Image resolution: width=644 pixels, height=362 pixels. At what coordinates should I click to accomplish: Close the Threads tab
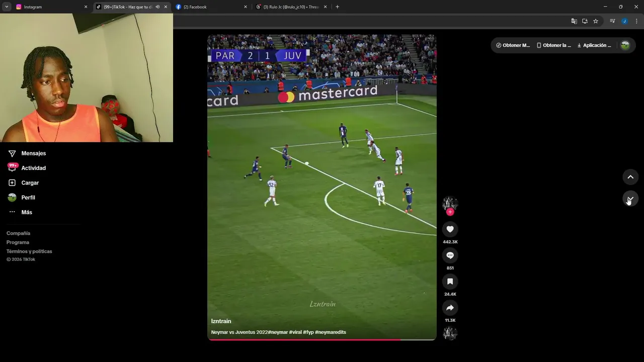click(325, 7)
